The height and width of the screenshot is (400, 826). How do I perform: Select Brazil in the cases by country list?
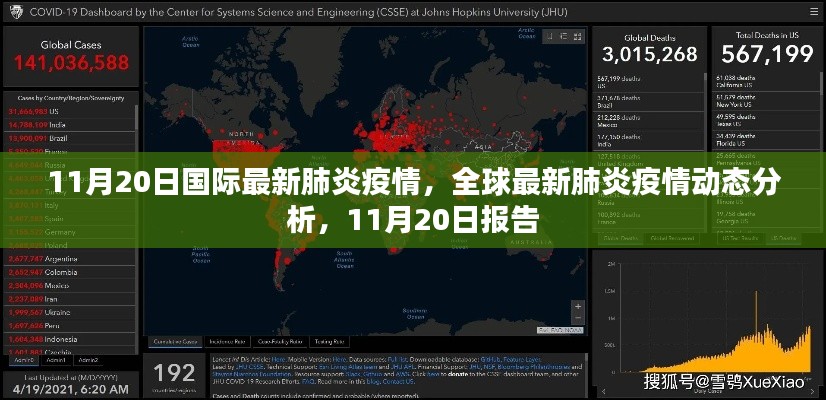40,137
